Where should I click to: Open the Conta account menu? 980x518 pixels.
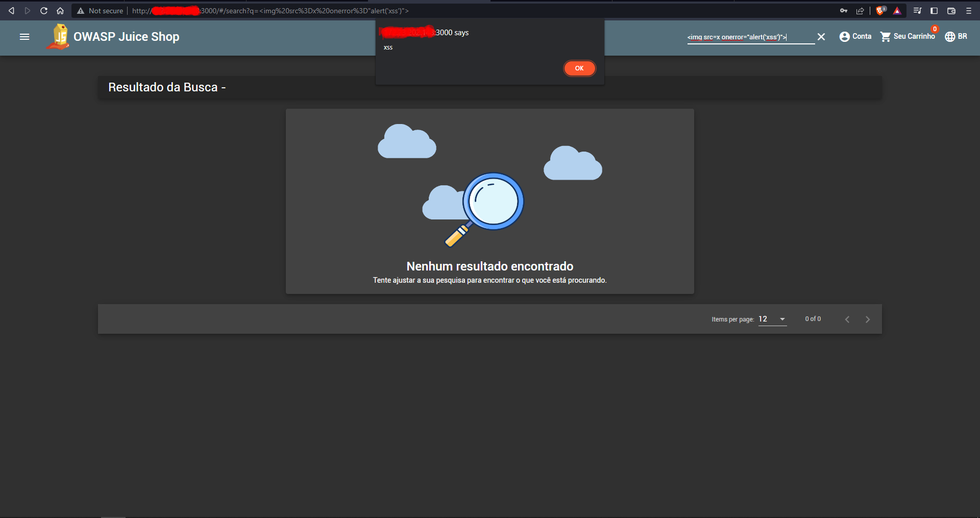tap(854, 36)
